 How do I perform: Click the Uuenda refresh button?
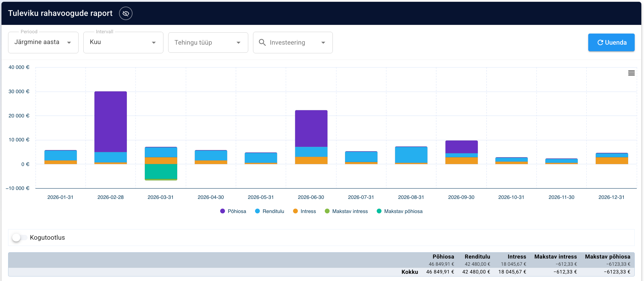611,43
